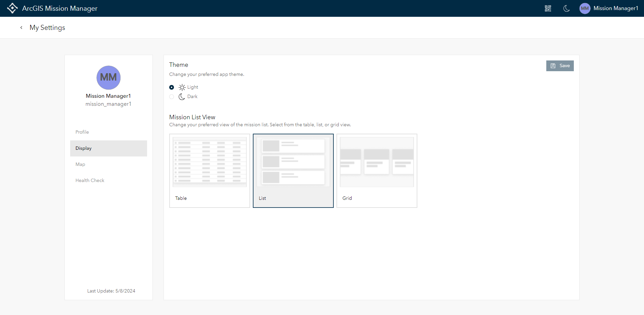The height and width of the screenshot is (315, 644).
Task: Open the QR code scanner
Action: click(x=548, y=8)
